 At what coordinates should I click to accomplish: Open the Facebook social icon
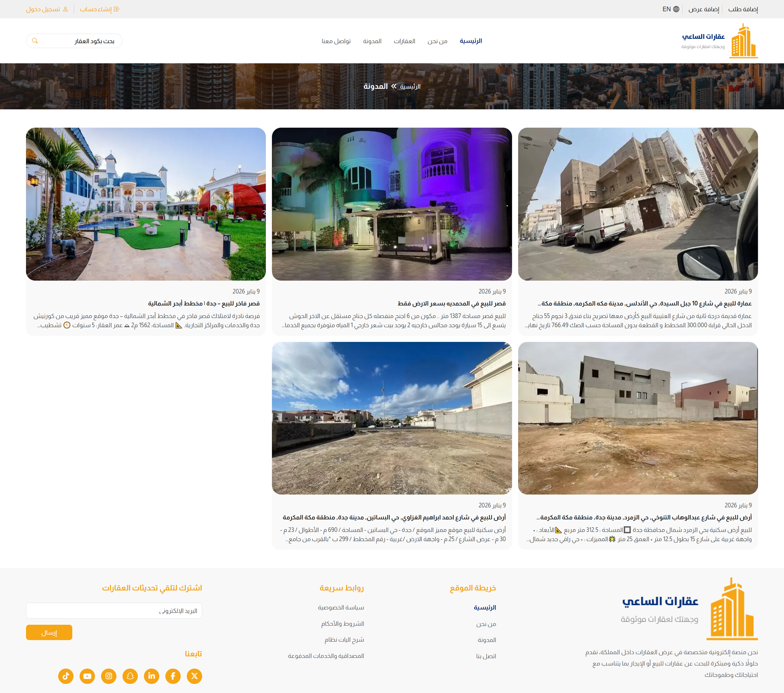click(x=173, y=676)
